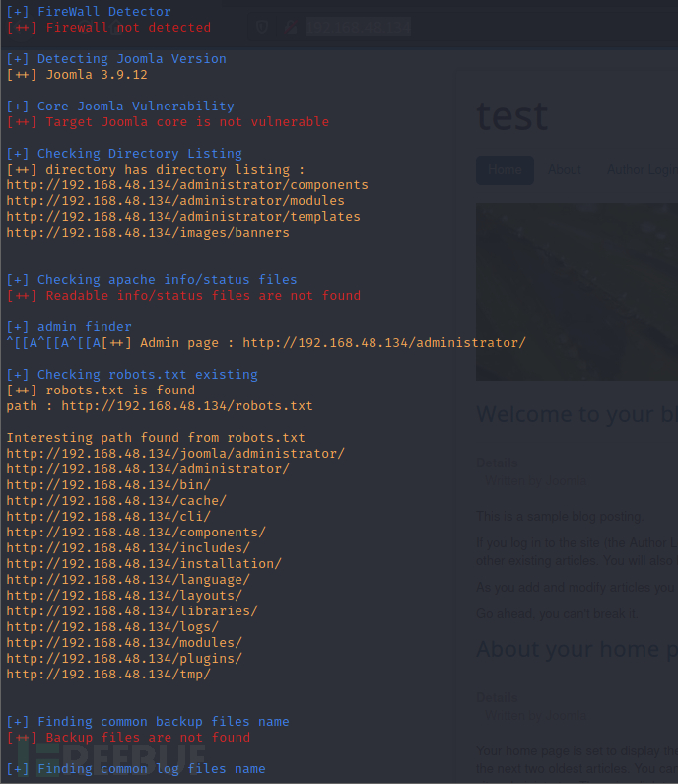Click 'Readable info/status files are not found' line
This screenshot has height=784, width=678.
183,296
